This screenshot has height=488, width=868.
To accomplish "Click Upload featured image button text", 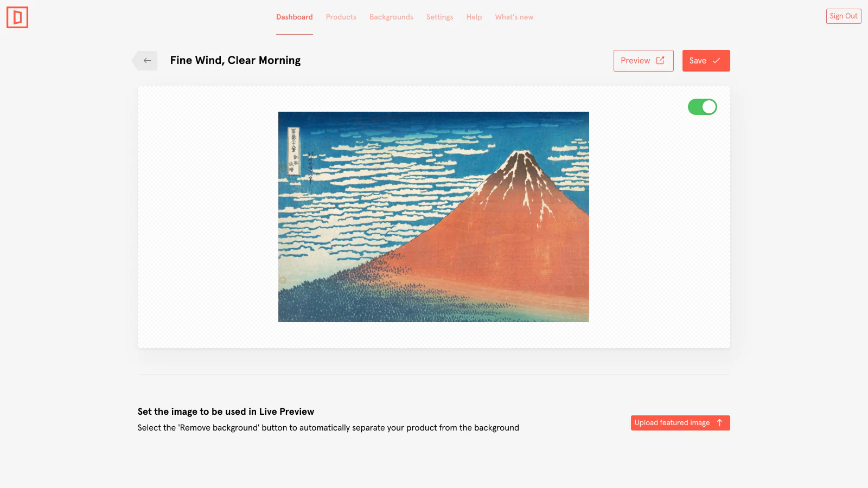I will click(x=672, y=423).
